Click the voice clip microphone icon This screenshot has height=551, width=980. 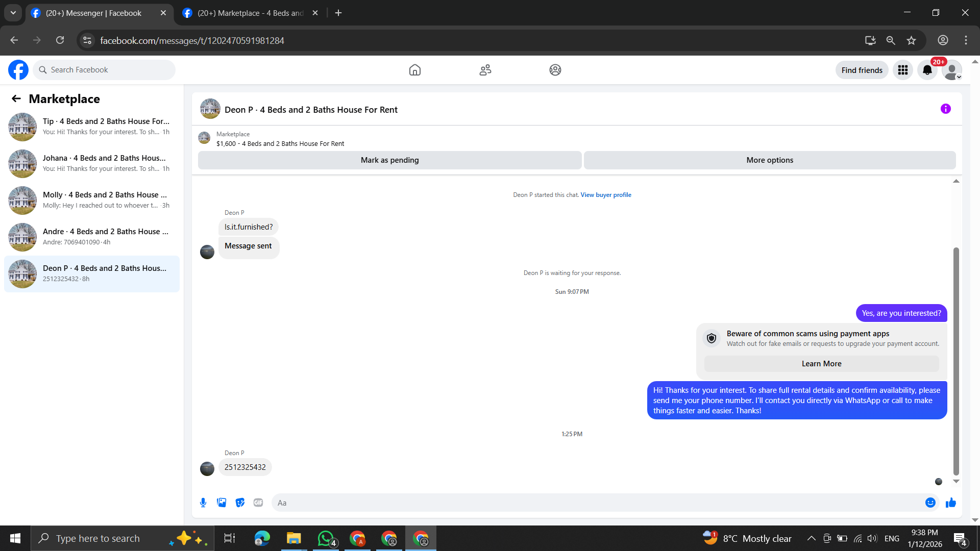coord(203,503)
